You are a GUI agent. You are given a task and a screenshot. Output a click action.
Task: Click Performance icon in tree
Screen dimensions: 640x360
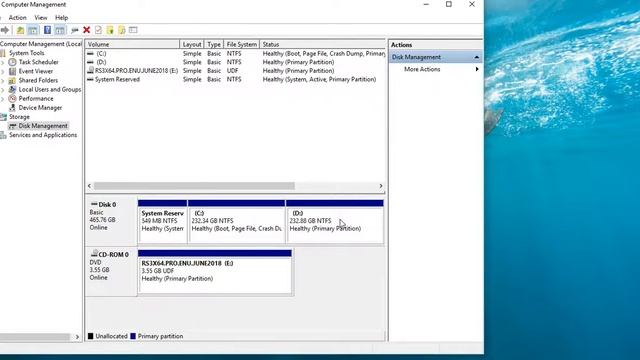coord(12,98)
